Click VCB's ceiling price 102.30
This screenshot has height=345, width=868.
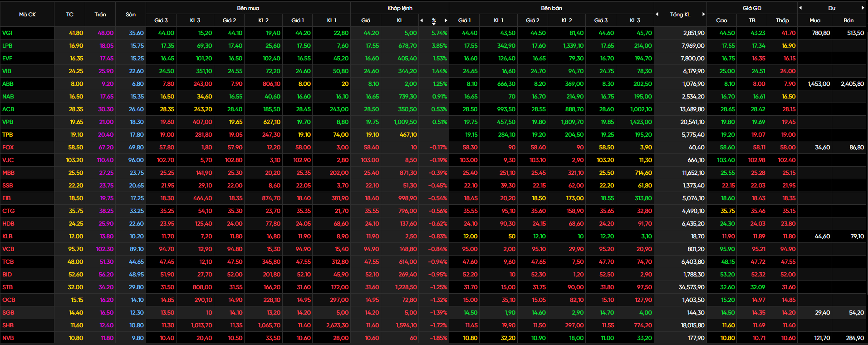pyautogui.click(x=105, y=249)
